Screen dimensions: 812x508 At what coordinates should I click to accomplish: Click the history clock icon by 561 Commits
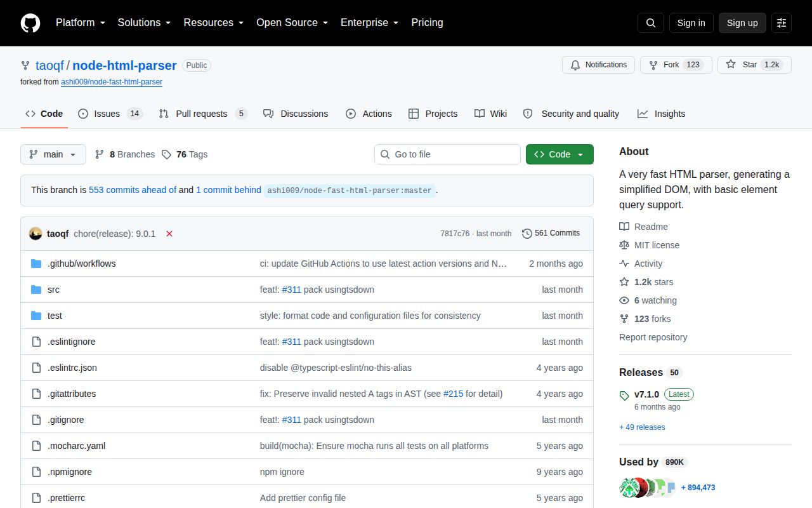pyautogui.click(x=527, y=234)
